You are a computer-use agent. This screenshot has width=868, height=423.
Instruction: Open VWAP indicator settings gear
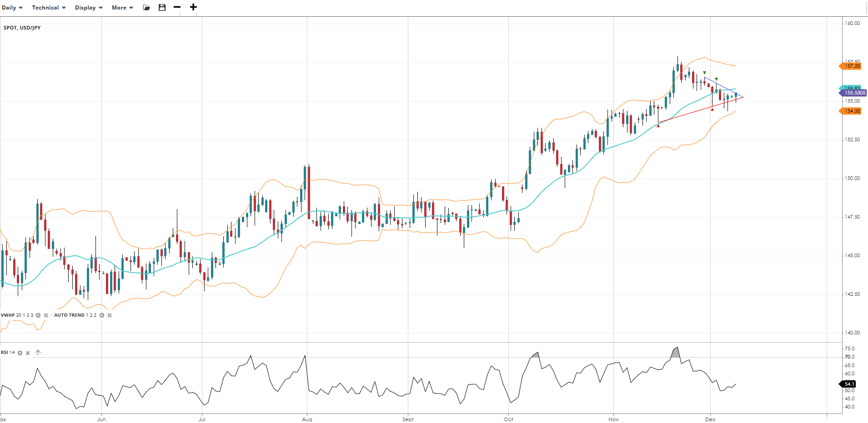(38, 315)
